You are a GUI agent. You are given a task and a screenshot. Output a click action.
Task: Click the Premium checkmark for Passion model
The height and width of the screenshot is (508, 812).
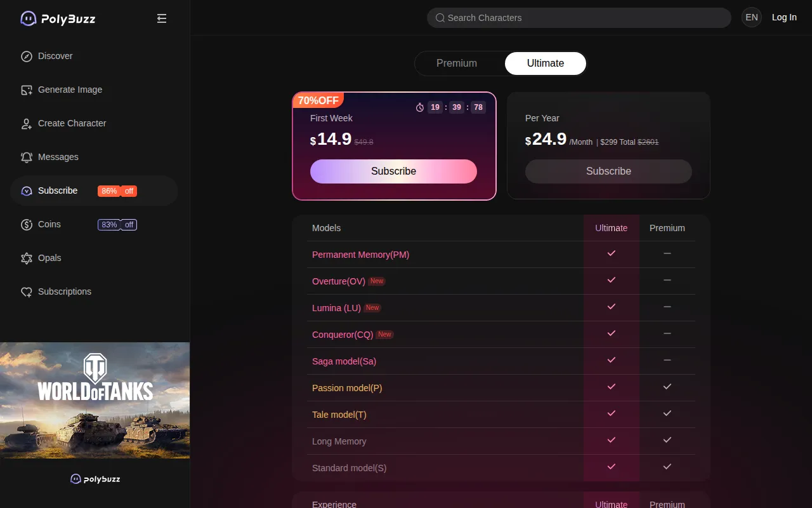667,387
